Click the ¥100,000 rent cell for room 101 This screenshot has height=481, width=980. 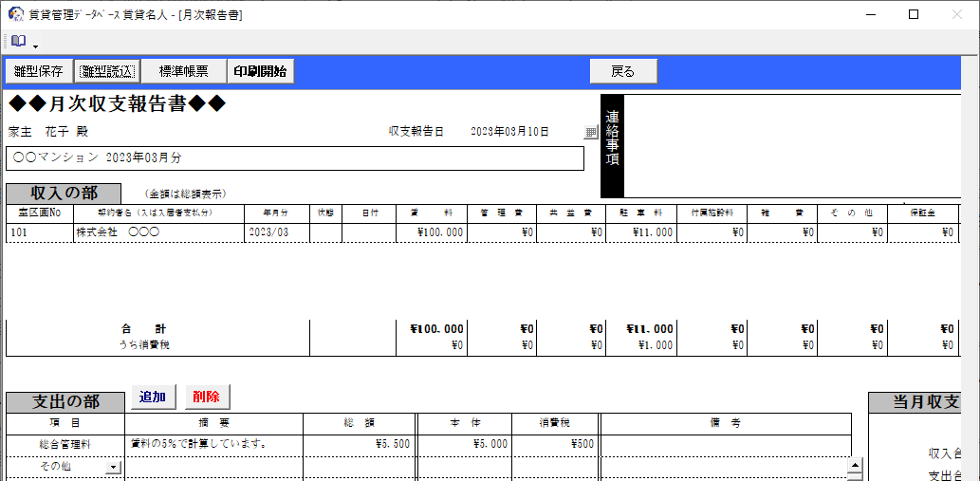(x=432, y=231)
